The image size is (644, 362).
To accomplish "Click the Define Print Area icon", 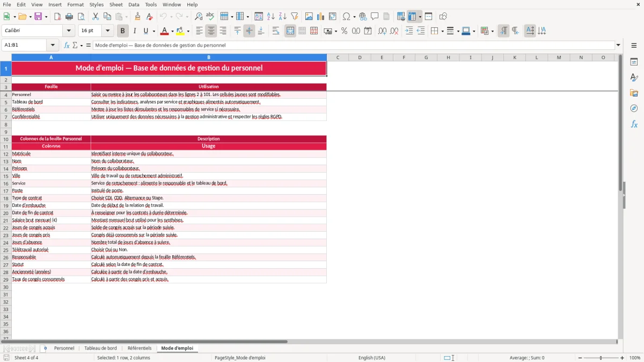I will 401,17.
